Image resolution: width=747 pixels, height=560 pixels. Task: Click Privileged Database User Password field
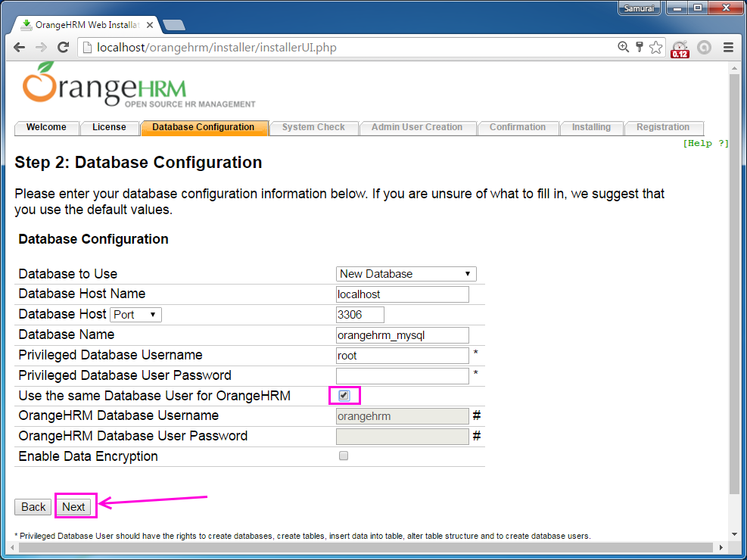click(402, 376)
